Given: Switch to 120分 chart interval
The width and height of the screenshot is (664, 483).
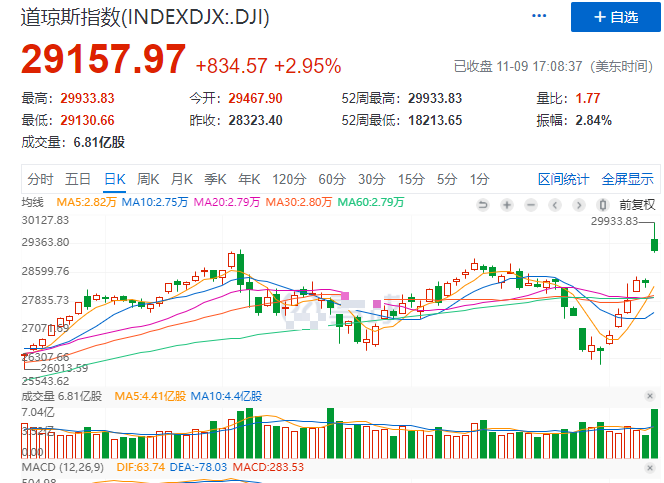Looking at the screenshot, I should pos(289,179).
